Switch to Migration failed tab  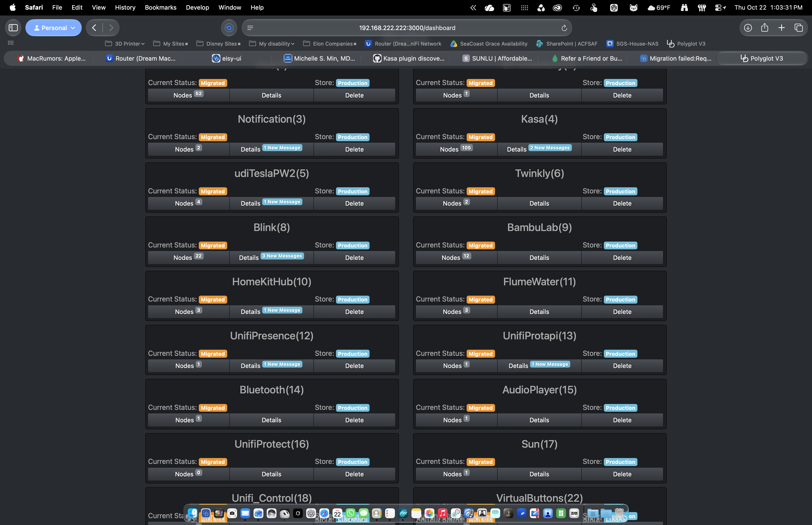(x=676, y=58)
